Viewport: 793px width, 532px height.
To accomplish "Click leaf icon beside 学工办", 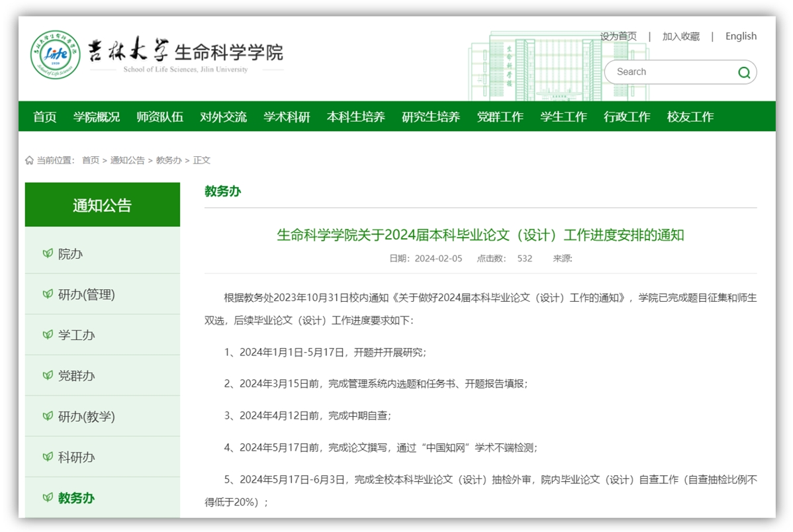I will 48,335.
